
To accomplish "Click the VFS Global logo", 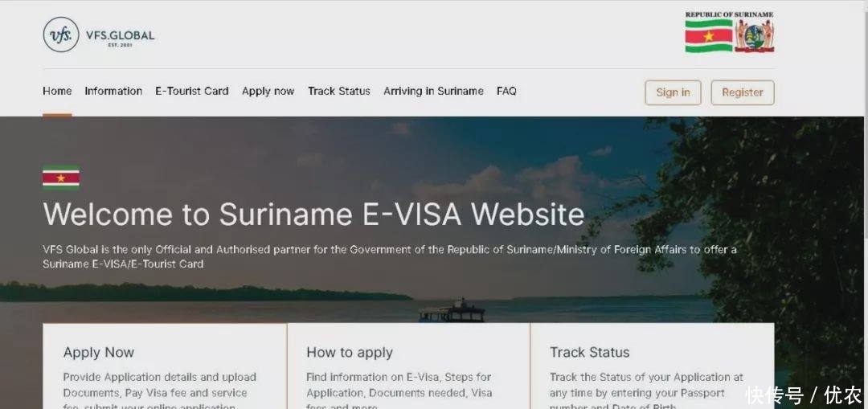I will 61,35.
